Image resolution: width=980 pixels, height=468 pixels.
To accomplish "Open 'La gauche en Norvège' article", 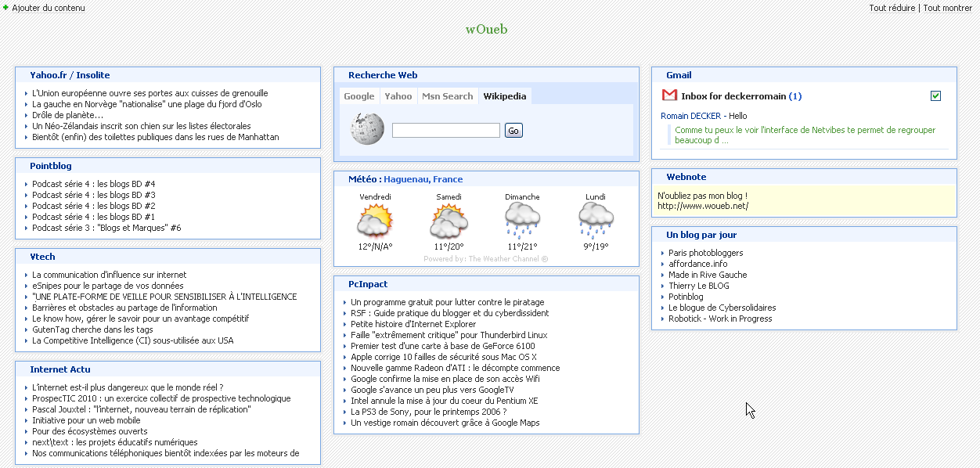I will pos(147,104).
